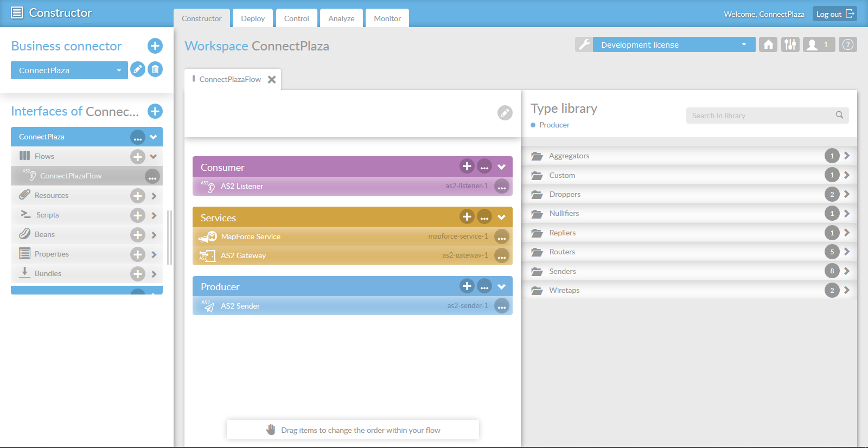868x448 pixels.
Task: Add a component to Services section
Action: [467, 216]
